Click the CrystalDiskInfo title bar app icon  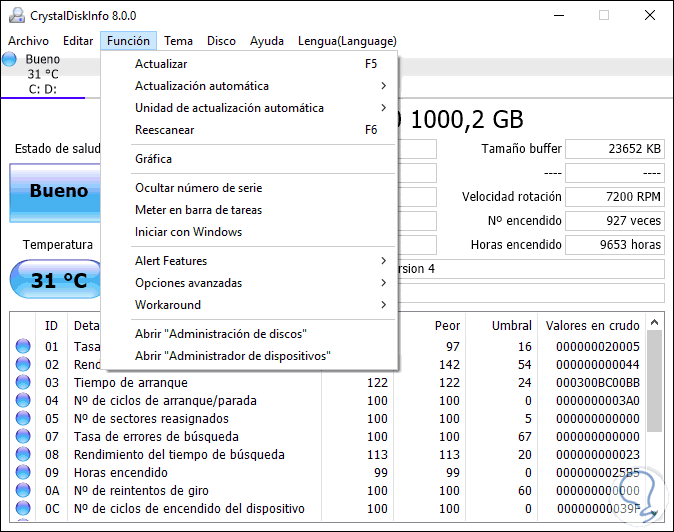click(17, 15)
